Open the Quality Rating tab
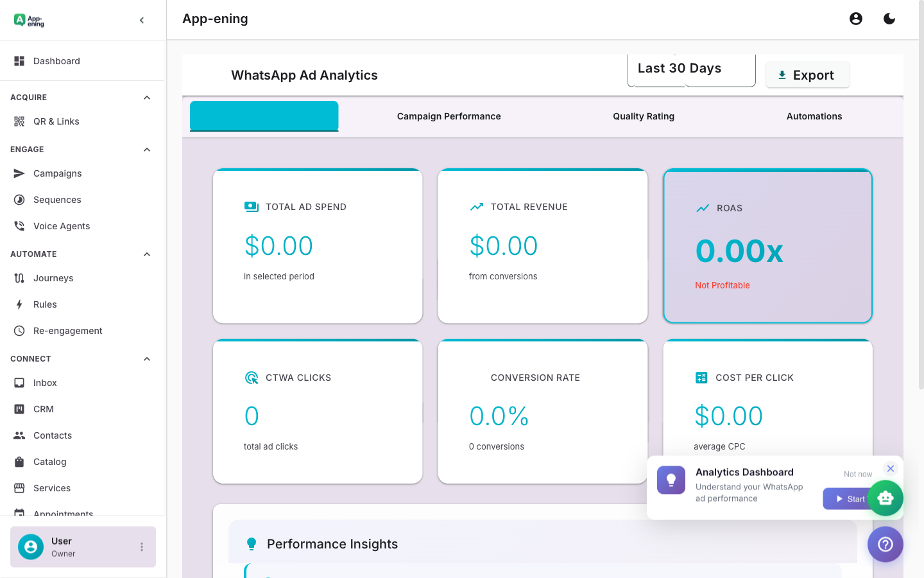Screen dimensions: 924x578 [643, 116]
